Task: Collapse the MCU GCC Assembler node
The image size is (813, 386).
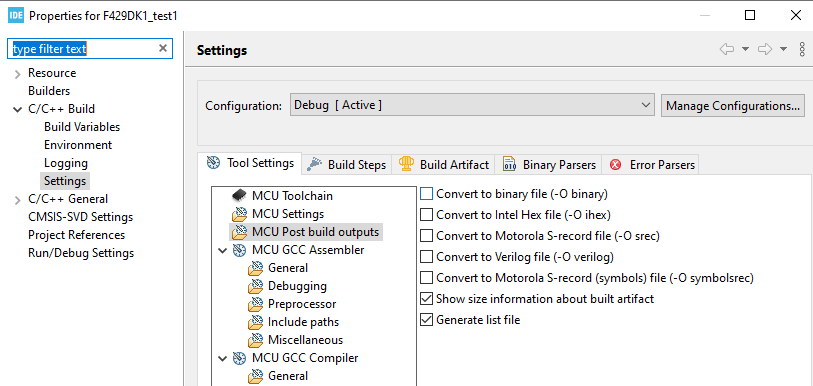Action: pos(223,251)
